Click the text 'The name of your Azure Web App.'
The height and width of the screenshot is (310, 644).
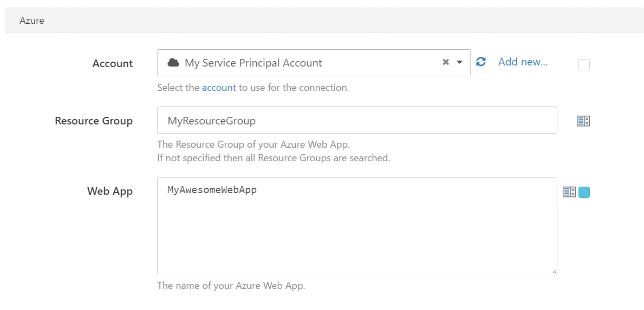(231, 286)
